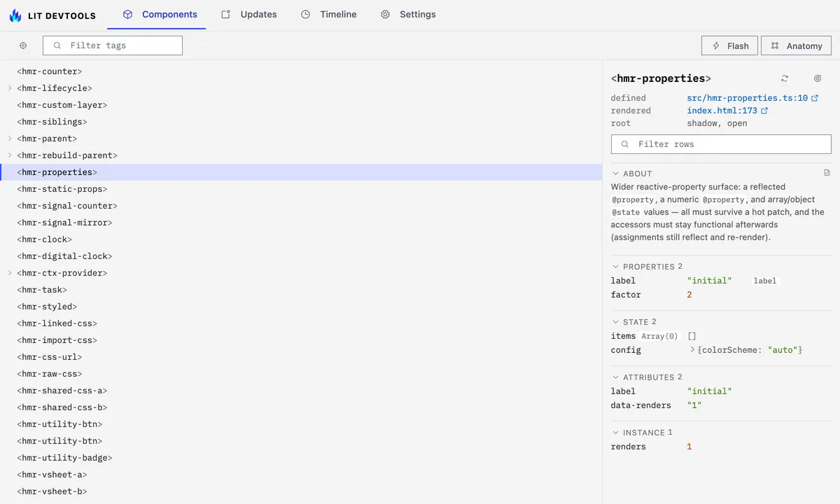
Task: Click the Flash button
Action: pyautogui.click(x=730, y=45)
